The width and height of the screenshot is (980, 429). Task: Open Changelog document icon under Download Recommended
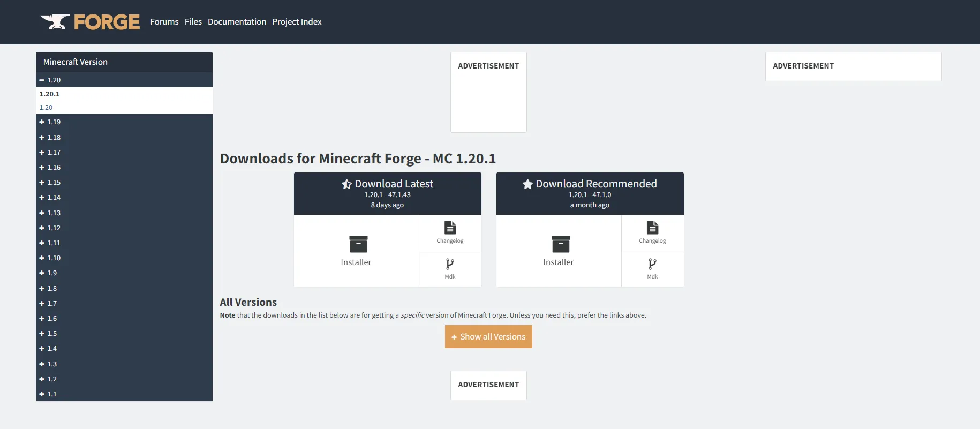point(653,228)
